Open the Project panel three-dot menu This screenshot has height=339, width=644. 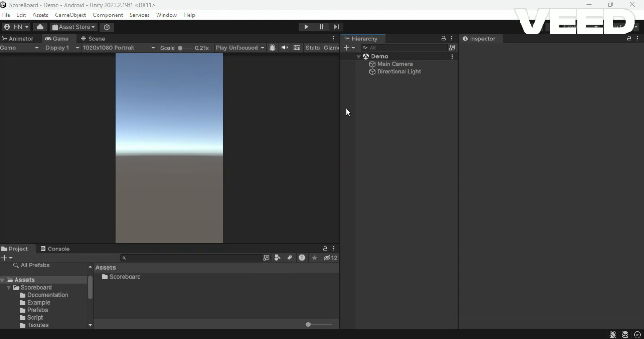pos(333,249)
